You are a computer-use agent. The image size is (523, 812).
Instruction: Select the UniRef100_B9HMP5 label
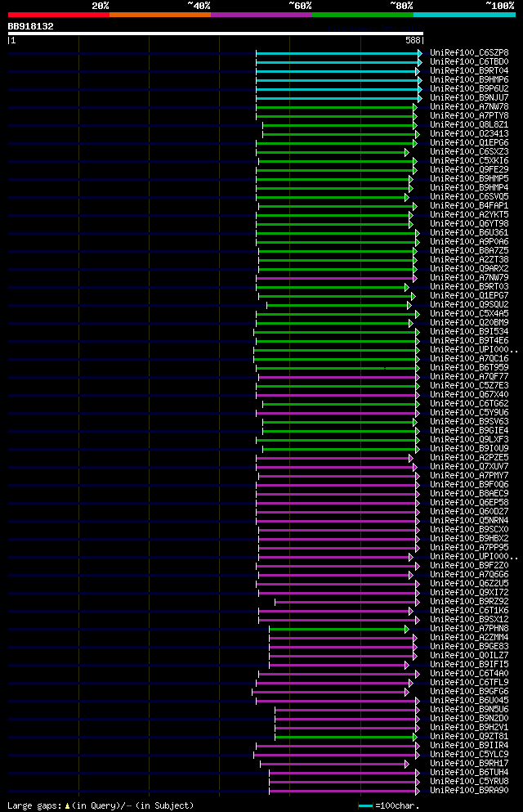click(x=469, y=178)
